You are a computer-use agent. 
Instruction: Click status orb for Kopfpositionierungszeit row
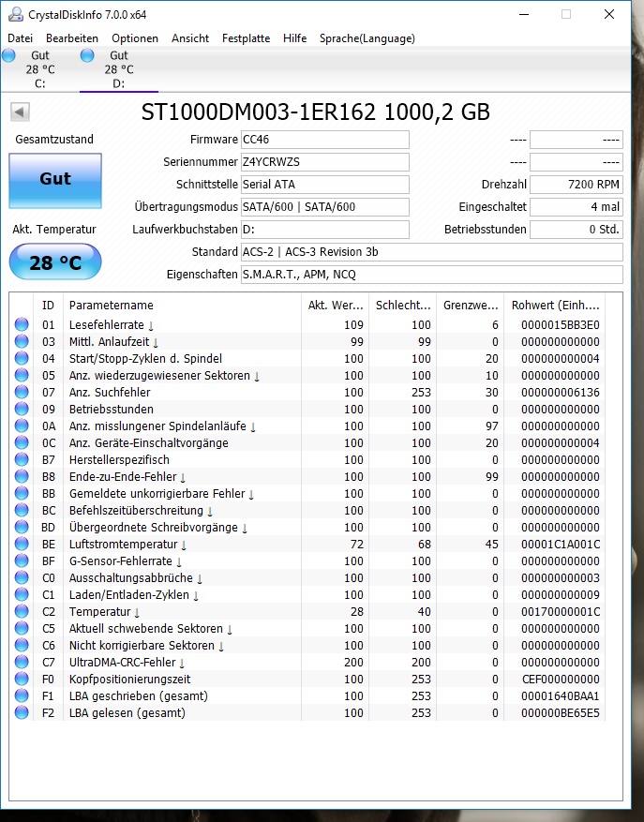point(22,679)
